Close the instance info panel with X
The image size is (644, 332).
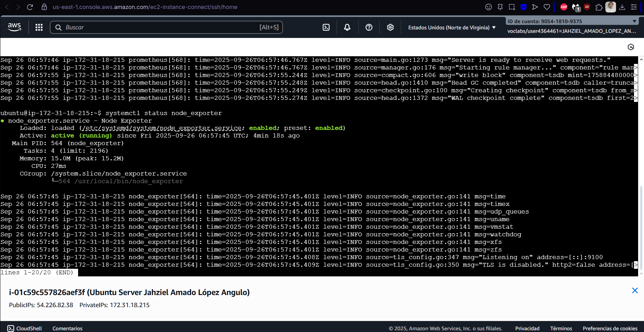click(635, 291)
